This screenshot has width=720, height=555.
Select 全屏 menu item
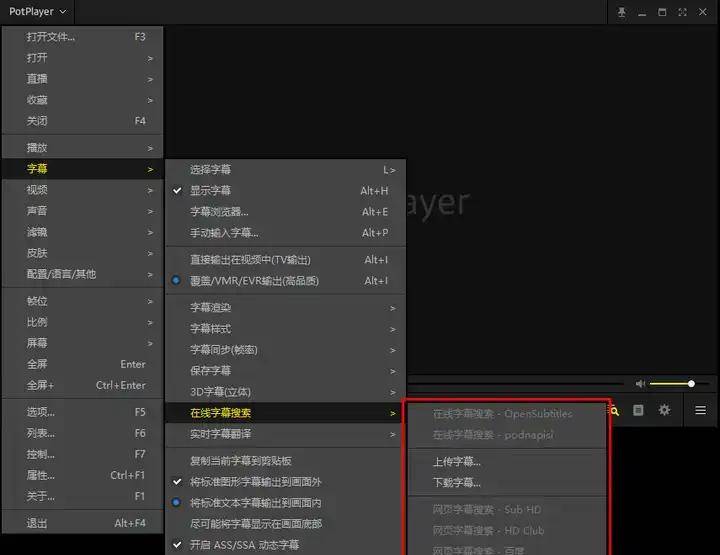[83, 364]
